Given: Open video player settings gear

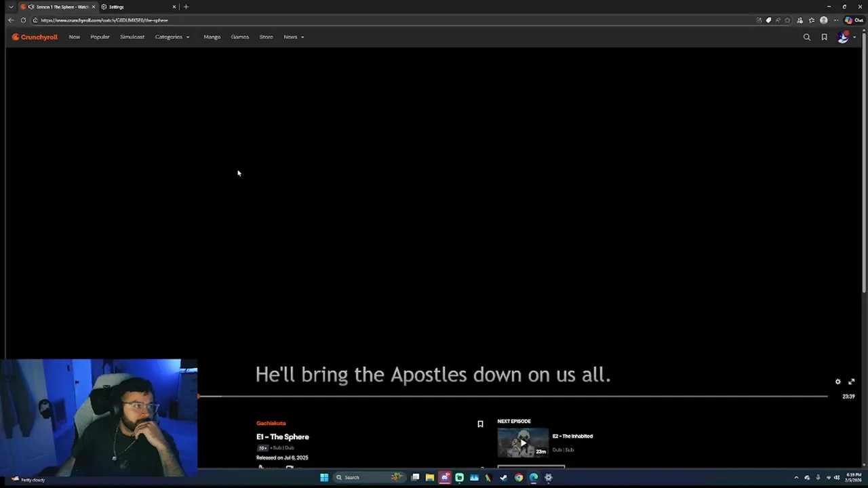Looking at the screenshot, I should [838, 382].
